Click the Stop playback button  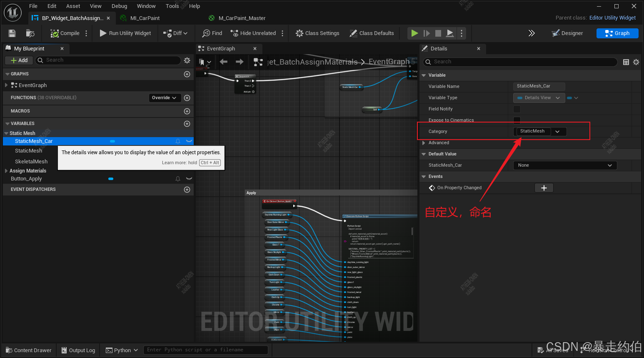[438, 33]
